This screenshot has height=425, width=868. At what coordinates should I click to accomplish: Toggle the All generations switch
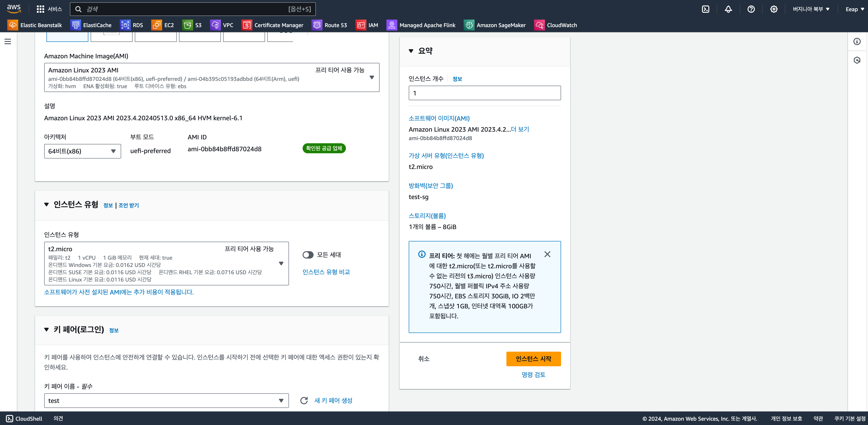308,255
